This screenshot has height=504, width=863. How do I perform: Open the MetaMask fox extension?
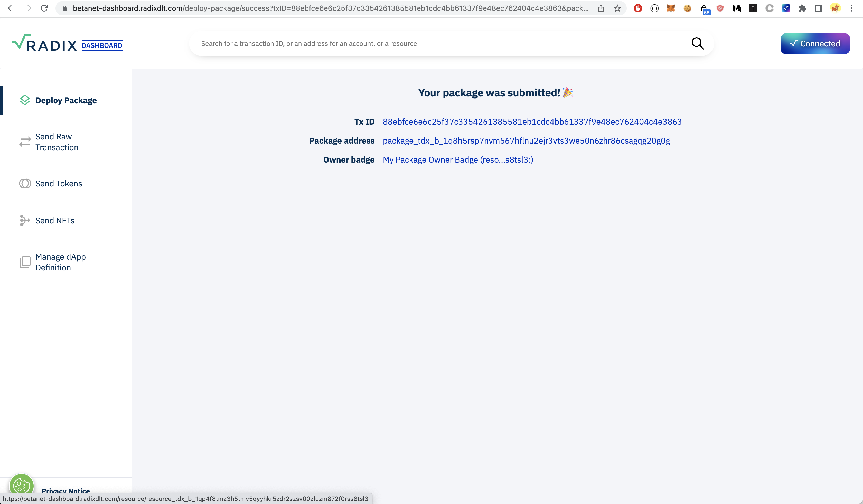(671, 8)
